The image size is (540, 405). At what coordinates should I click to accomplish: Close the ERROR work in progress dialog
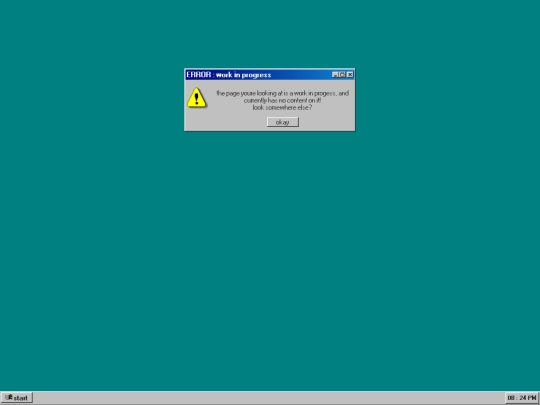[350, 74]
